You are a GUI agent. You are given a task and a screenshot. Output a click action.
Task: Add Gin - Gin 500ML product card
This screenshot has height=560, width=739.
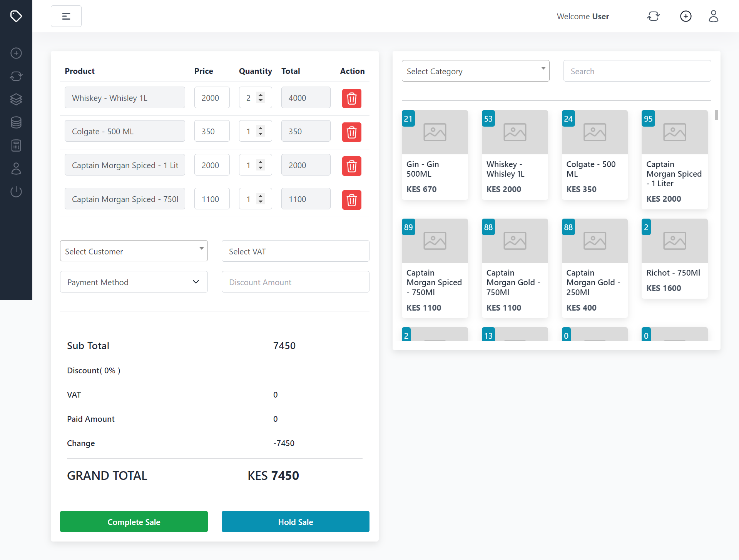click(435, 155)
